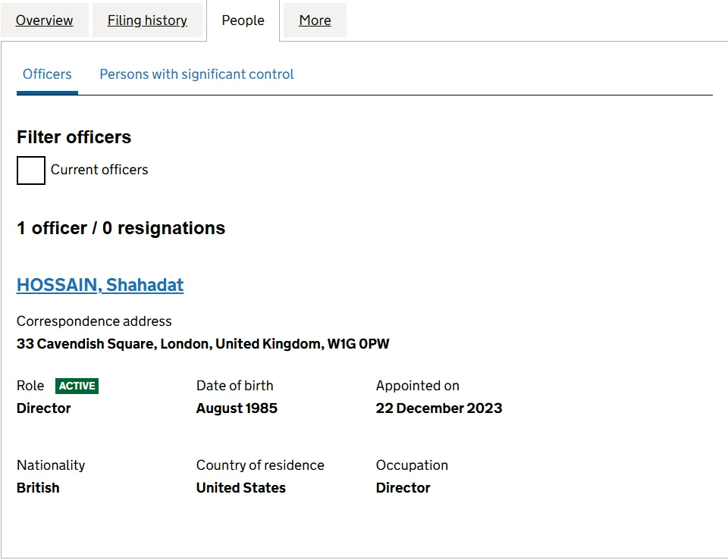The height and width of the screenshot is (560, 728).
Task: Open Persons with significant control tab
Action: click(x=196, y=74)
